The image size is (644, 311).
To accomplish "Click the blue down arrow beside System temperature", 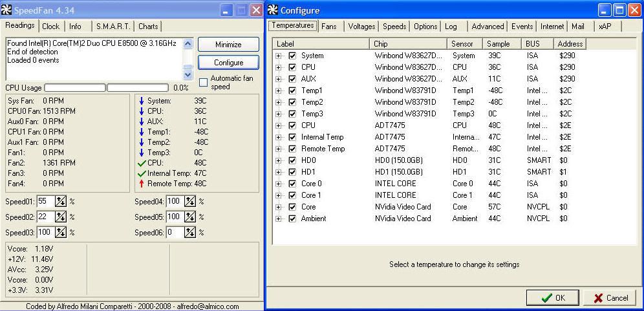I will tap(142, 101).
